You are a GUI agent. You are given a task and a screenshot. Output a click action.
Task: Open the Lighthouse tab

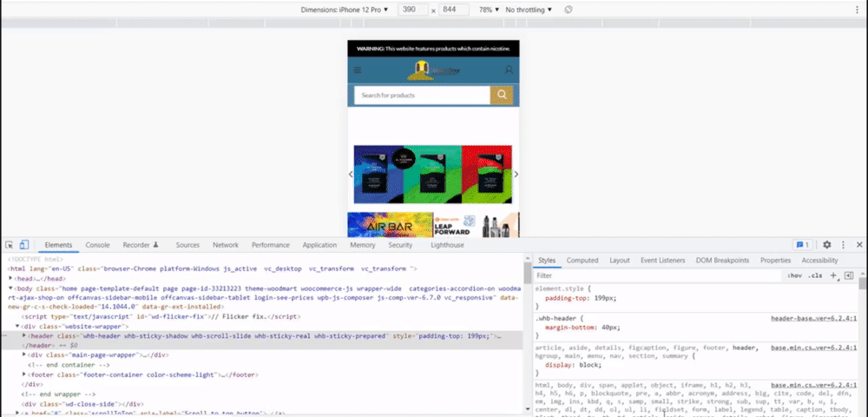447,245
